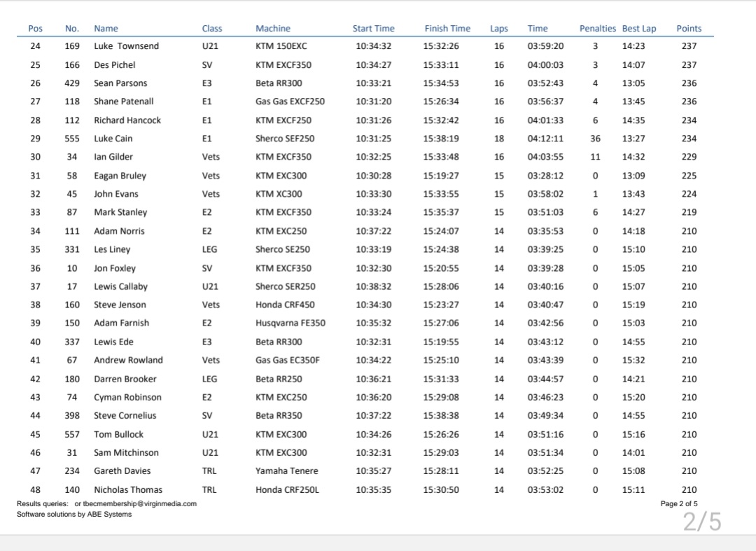This screenshot has width=756, height=551.
Task: Select rider name Gareth Davies
Action: 122,471
